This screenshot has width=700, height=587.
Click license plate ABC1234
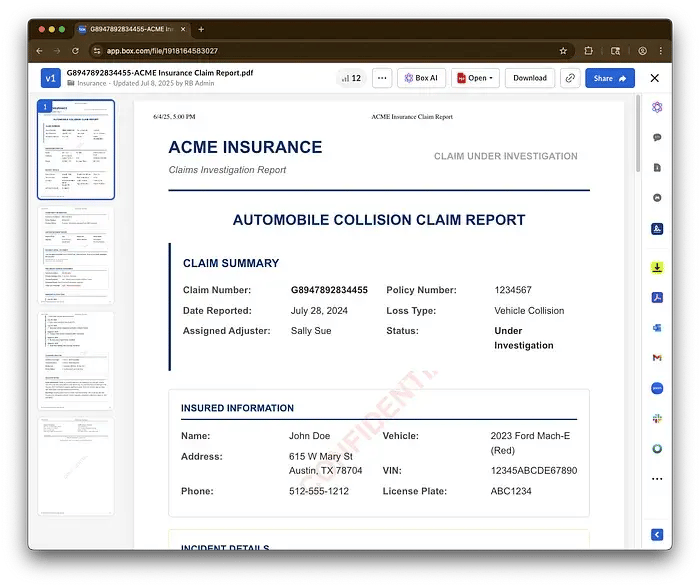click(x=511, y=491)
